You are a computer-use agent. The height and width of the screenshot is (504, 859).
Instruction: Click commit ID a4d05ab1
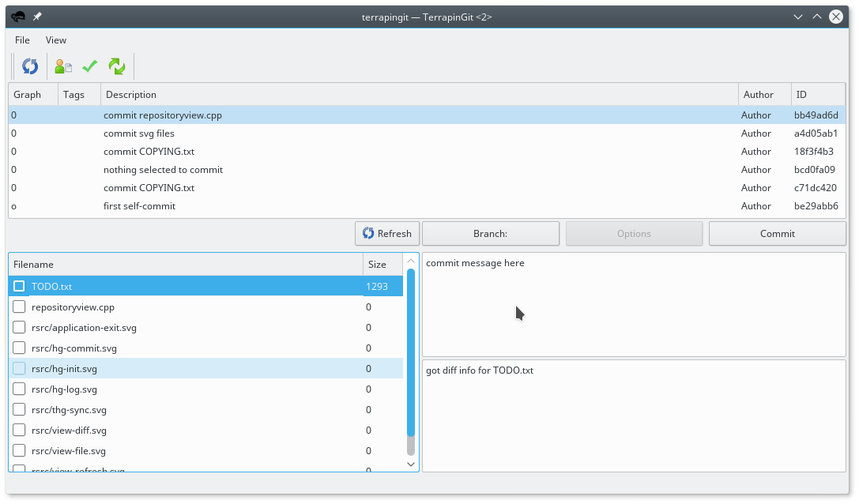(x=816, y=134)
